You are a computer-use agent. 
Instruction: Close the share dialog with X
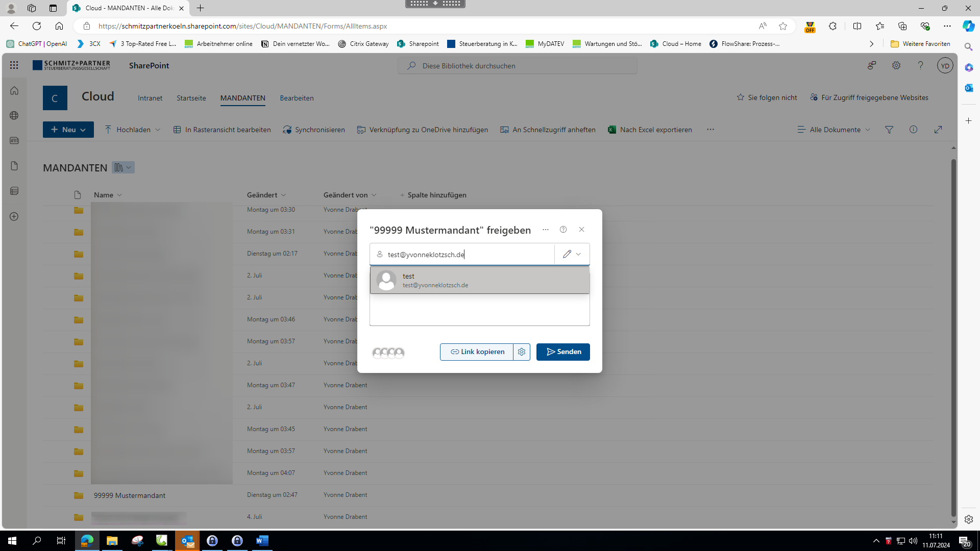tap(581, 230)
